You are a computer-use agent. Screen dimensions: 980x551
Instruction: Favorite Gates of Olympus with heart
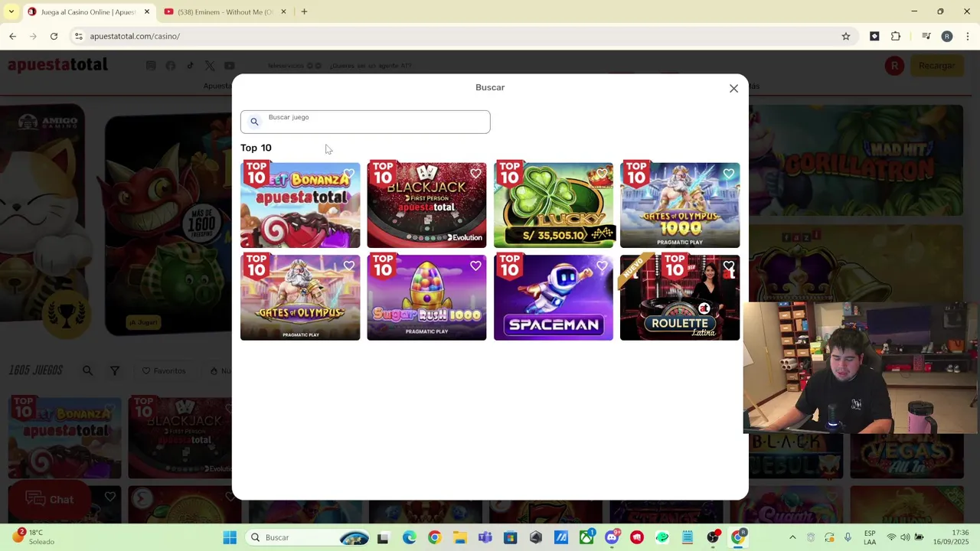coord(349,266)
